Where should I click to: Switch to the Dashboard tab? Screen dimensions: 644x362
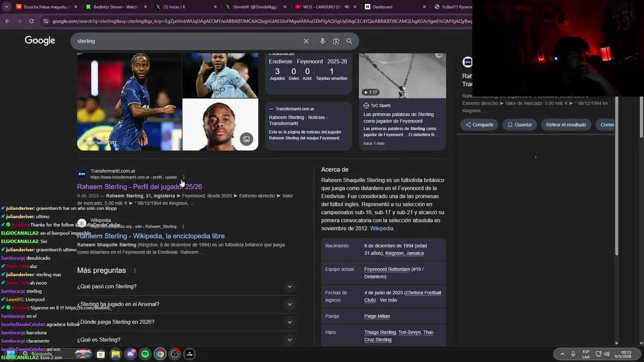[x=394, y=7]
